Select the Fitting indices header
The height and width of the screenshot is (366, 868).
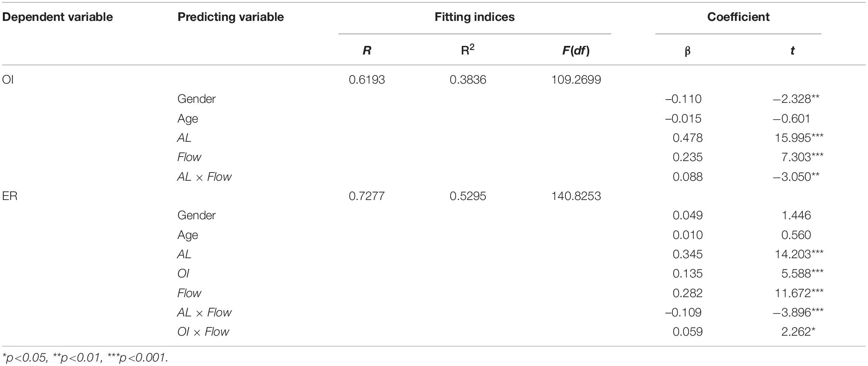coord(474,17)
